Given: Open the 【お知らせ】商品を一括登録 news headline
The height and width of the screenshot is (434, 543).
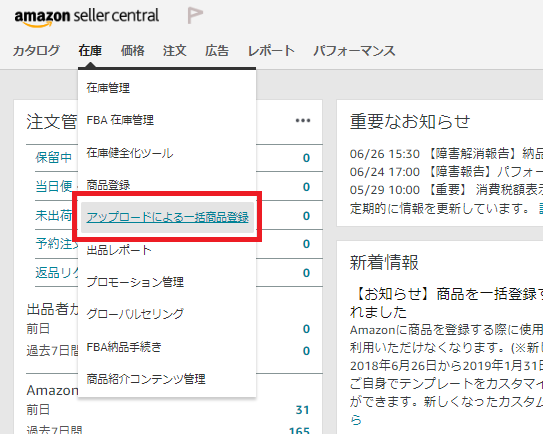Looking at the screenshot, I should pyautogui.click(x=446, y=303).
